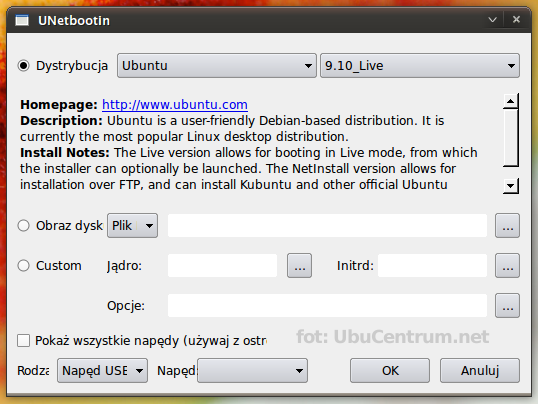Click the Opcje input field
The image size is (538, 404).
pyautogui.click(x=327, y=305)
